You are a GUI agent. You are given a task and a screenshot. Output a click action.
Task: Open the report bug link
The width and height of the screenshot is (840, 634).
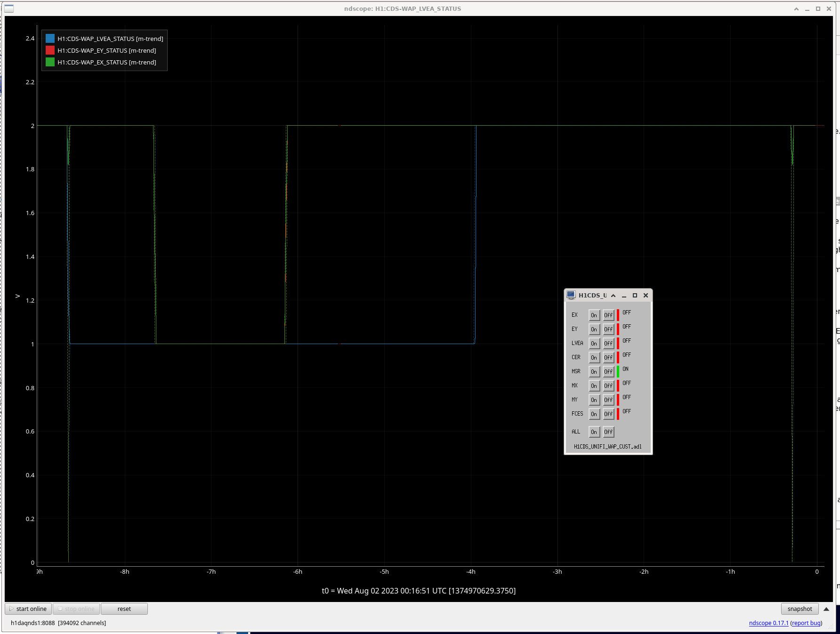(806, 623)
